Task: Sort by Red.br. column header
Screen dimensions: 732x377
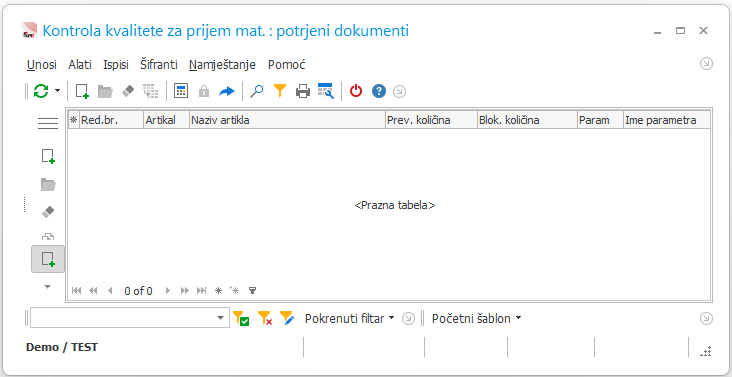Action: pyautogui.click(x=112, y=120)
